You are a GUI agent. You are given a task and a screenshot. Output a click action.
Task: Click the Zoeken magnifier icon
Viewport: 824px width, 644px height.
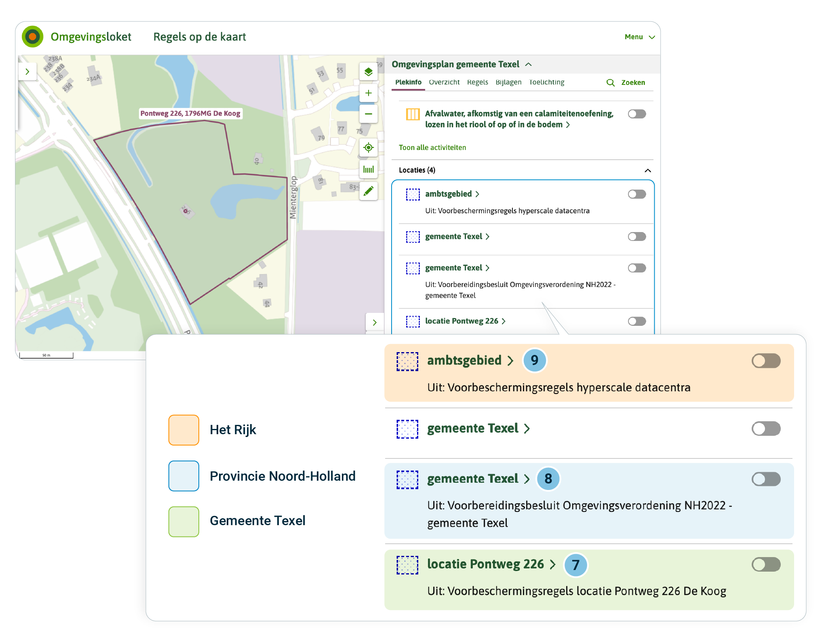610,82
